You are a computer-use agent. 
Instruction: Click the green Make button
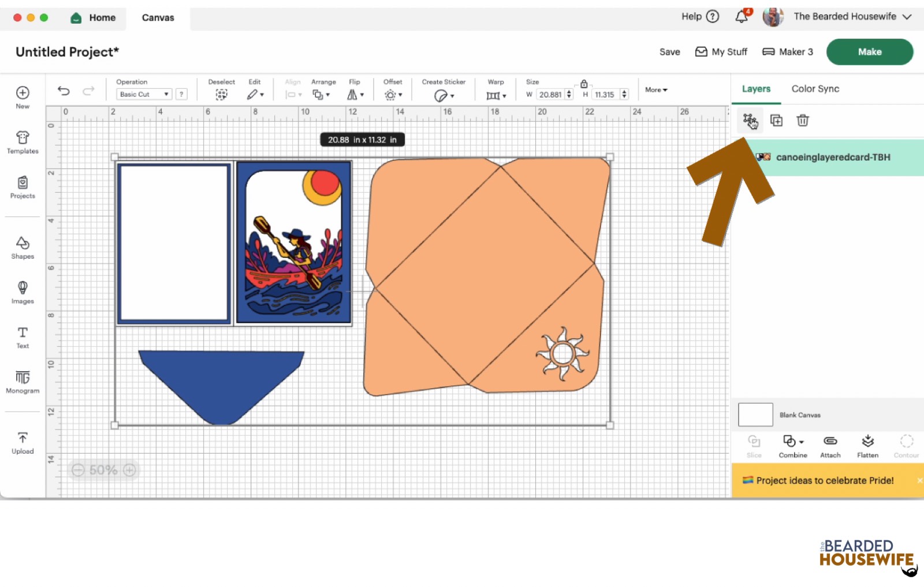(x=870, y=52)
